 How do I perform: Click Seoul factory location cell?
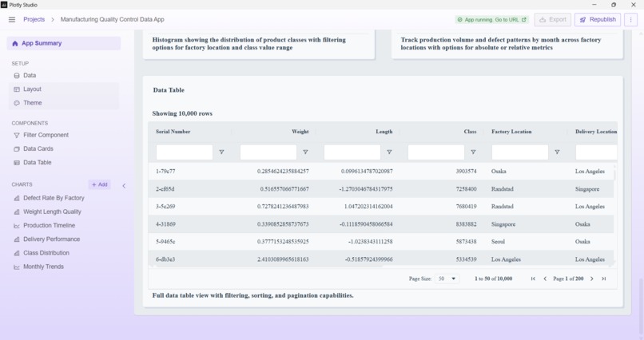tap(499, 242)
